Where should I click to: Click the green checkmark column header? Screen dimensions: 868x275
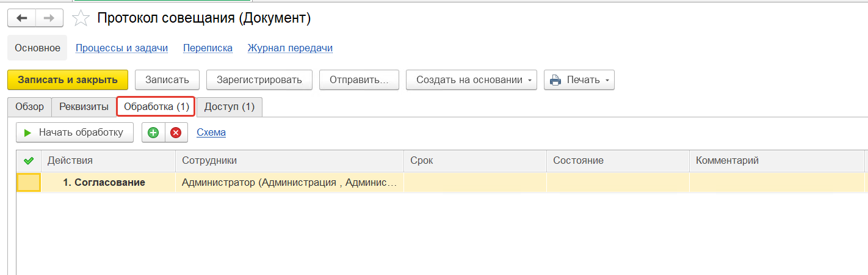28,161
